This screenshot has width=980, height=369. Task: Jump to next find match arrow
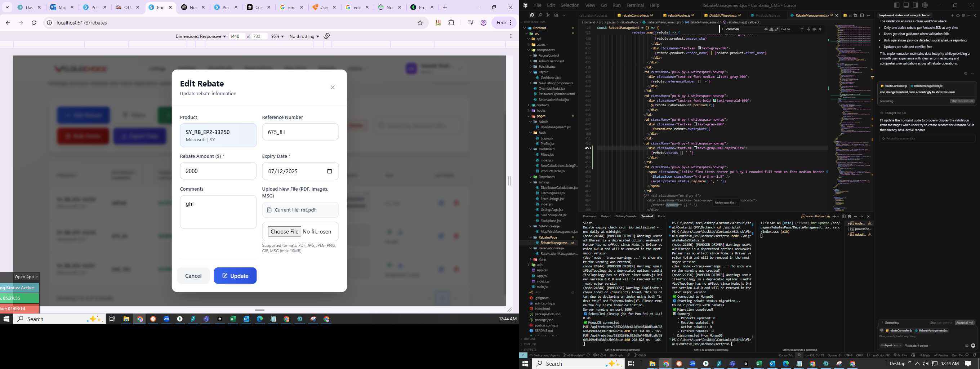click(x=808, y=29)
